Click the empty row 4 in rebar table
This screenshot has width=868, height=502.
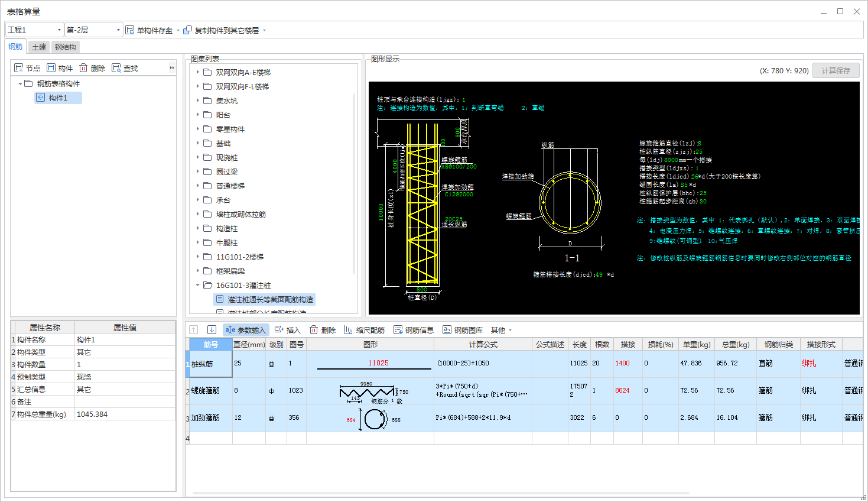point(524,438)
